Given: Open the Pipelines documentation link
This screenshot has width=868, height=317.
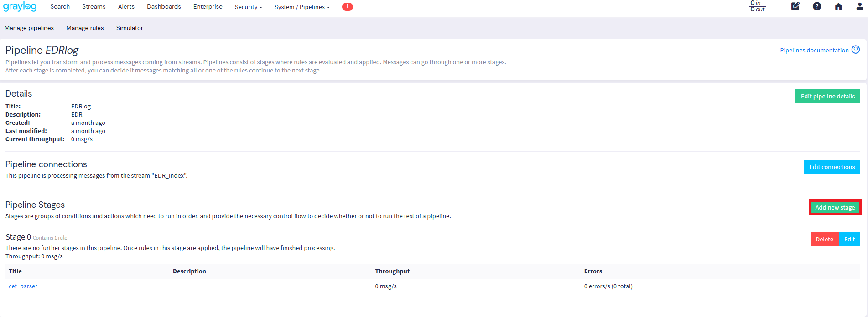Looking at the screenshot, I should [x=814, y=50].
